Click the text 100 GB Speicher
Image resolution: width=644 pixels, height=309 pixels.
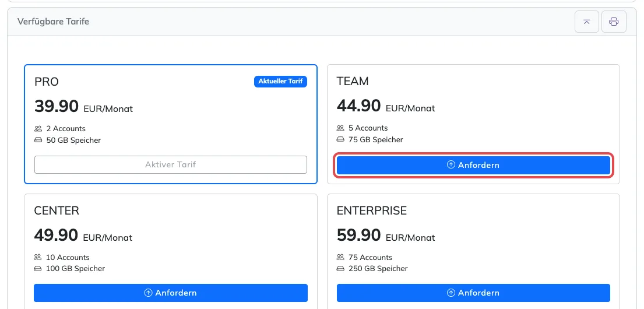76,269
